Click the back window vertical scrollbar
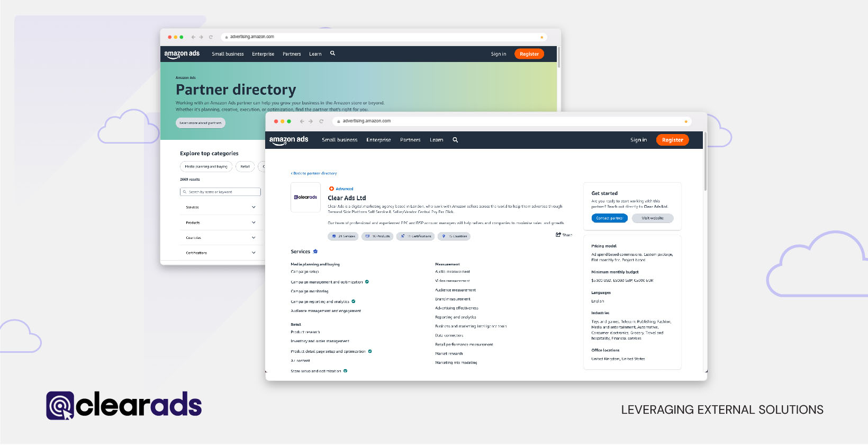 click(558, 57)
